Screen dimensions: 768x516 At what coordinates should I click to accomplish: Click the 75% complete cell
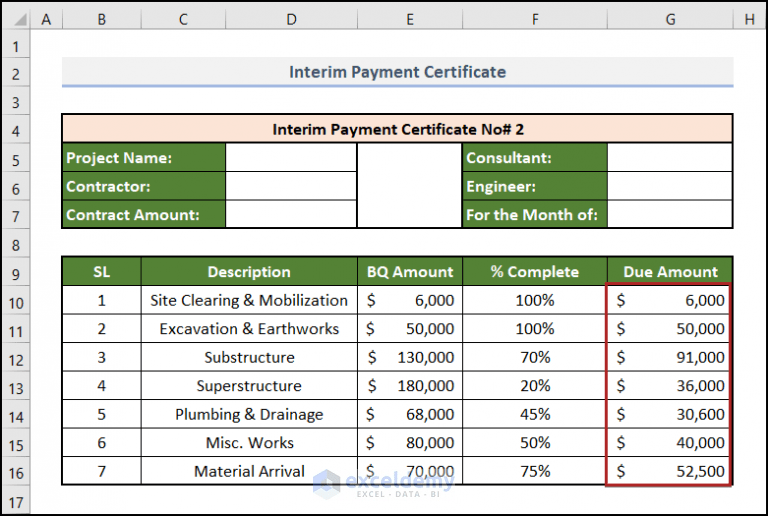(x=535, y=471)
